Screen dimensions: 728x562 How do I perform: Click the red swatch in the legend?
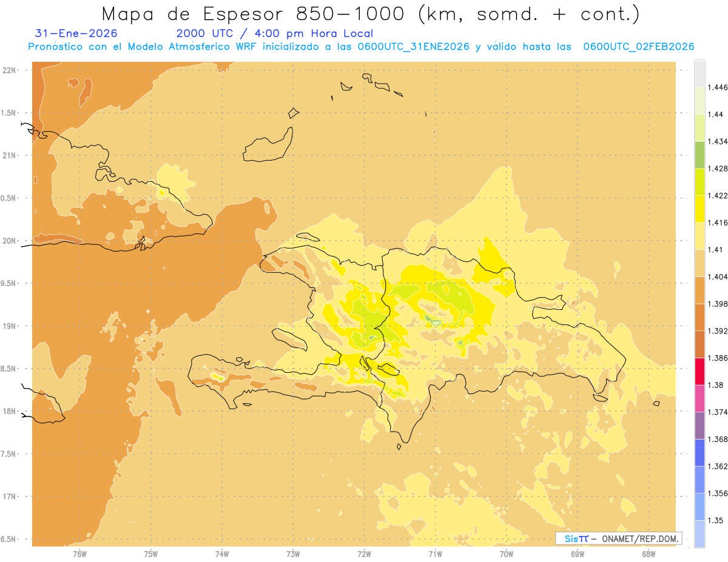pos(699,372)
